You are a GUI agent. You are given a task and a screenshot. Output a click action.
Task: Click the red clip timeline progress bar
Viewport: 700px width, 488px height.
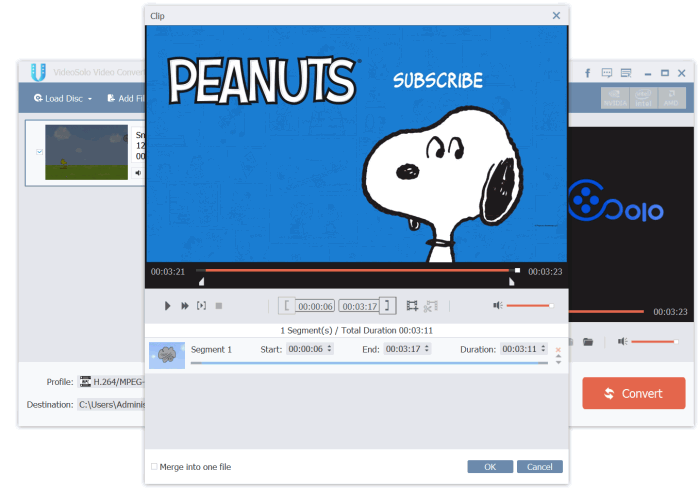tap(357, 270)
